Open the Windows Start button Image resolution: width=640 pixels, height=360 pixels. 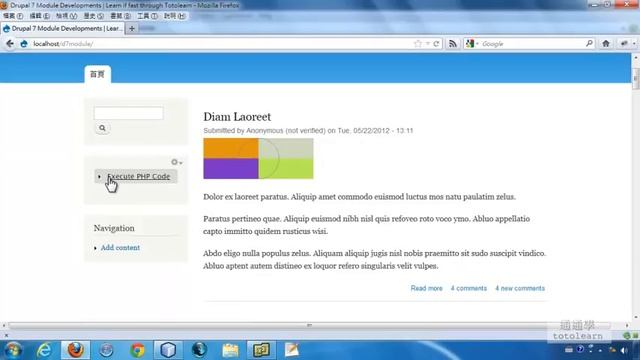point(13,350)
